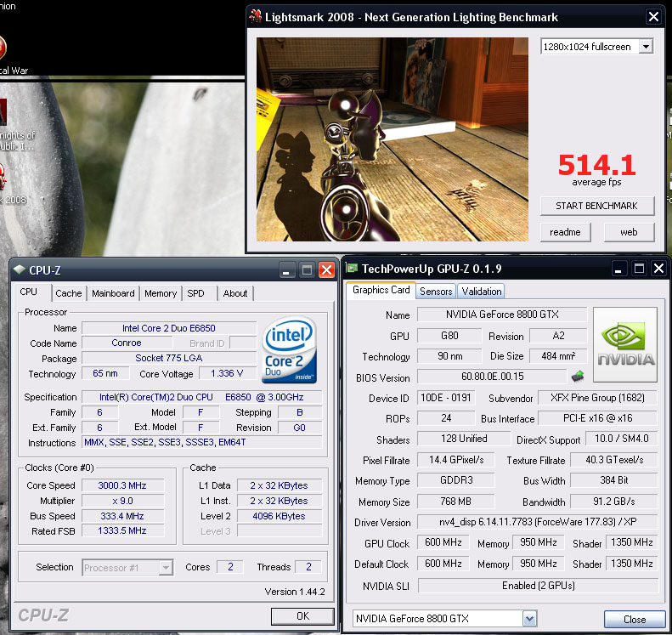Close the Lightsmark 2008 window

653,17
